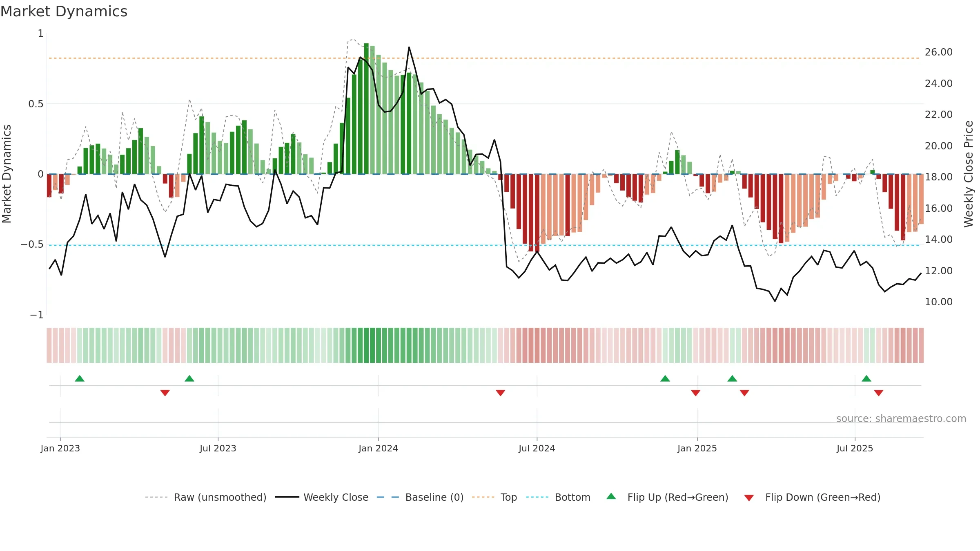The width and height of the screenshot is (980, 551).
Task: Select the green flip-up triangle just before Jul 2023
Action: [189, 378]
